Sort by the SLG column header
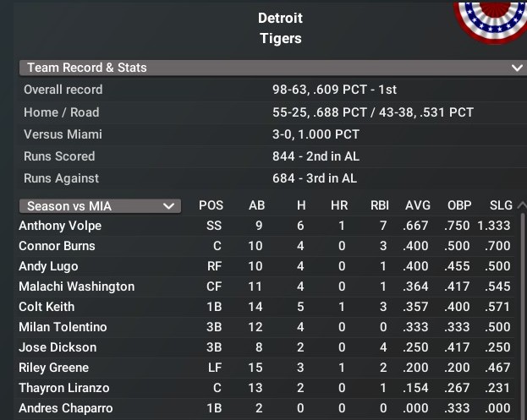This screenshot has width=527, height=420. point(501,205)
